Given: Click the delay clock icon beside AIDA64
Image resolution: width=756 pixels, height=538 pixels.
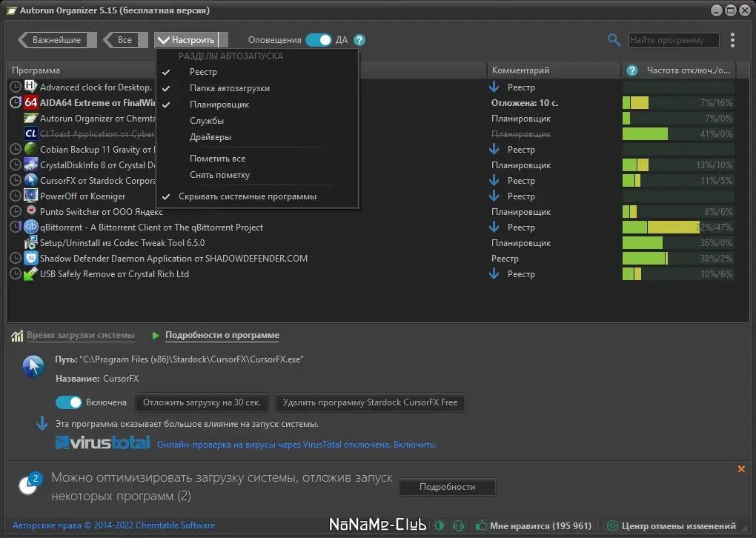Looking at the screenshot, I should pos(16,102).
